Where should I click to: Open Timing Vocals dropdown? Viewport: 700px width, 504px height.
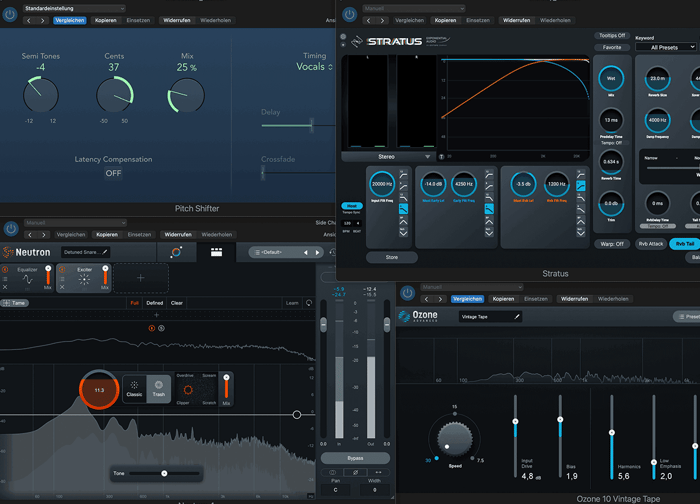point(314,67)
